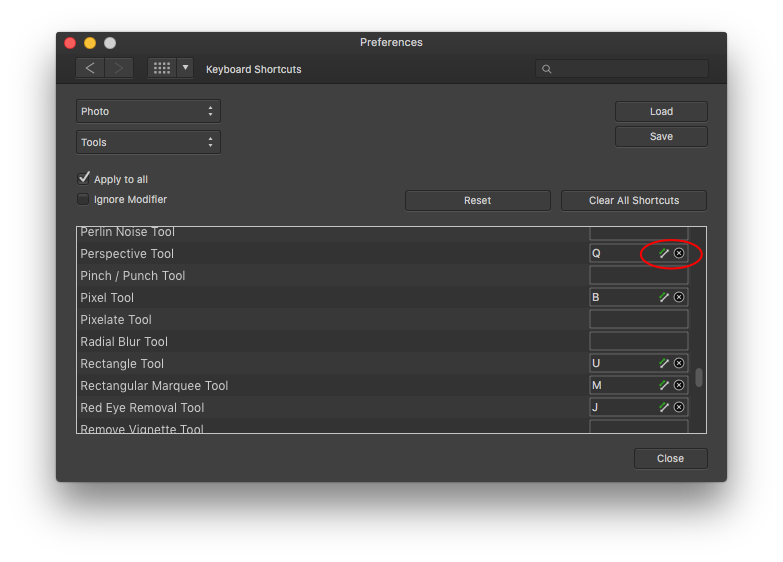Clear the Pixel Tool shortcut with the X icon
This screenshot has width=783, height=562.
679,297
